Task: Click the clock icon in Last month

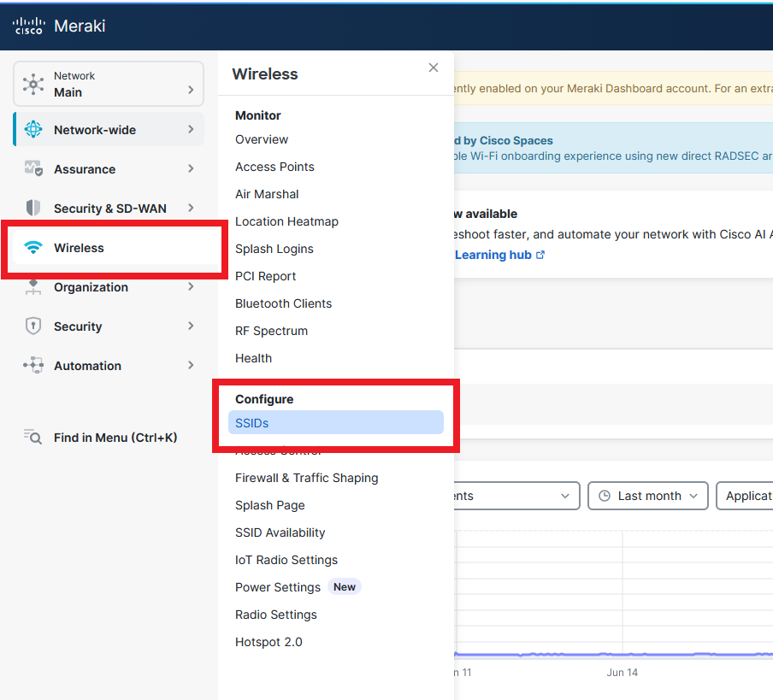Action: (605, 496)
